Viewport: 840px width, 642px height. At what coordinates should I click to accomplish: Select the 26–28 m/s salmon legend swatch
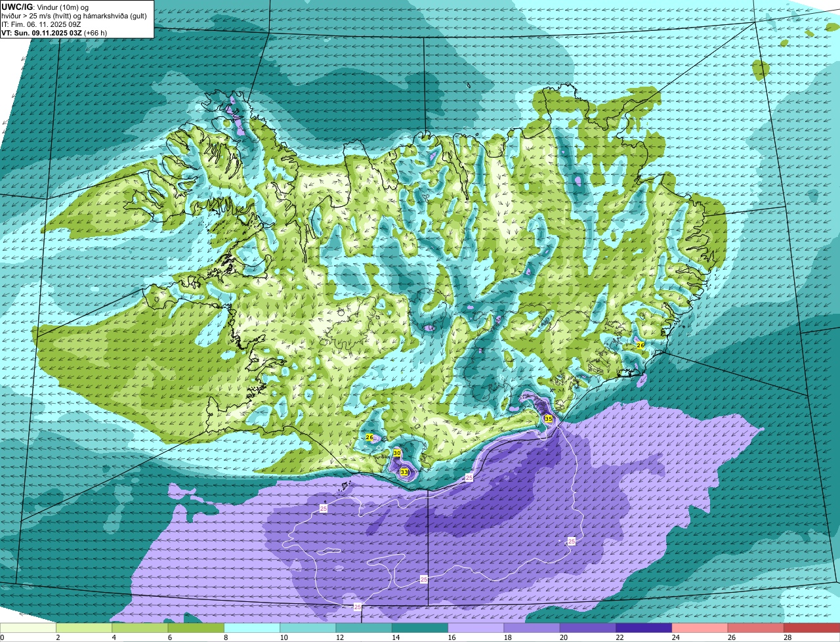pyautogui.click(x=756, y=628)
